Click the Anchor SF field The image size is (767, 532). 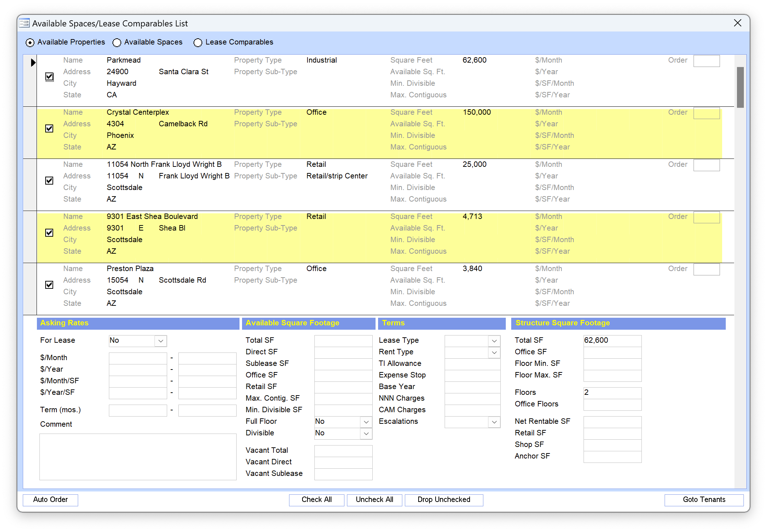(x=613, y=456)
